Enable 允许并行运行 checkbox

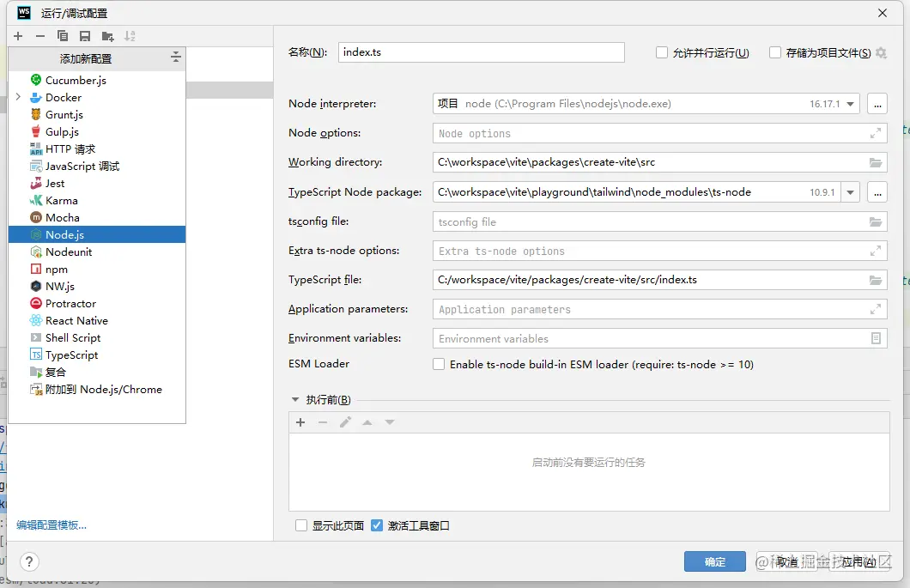(662, 53)
